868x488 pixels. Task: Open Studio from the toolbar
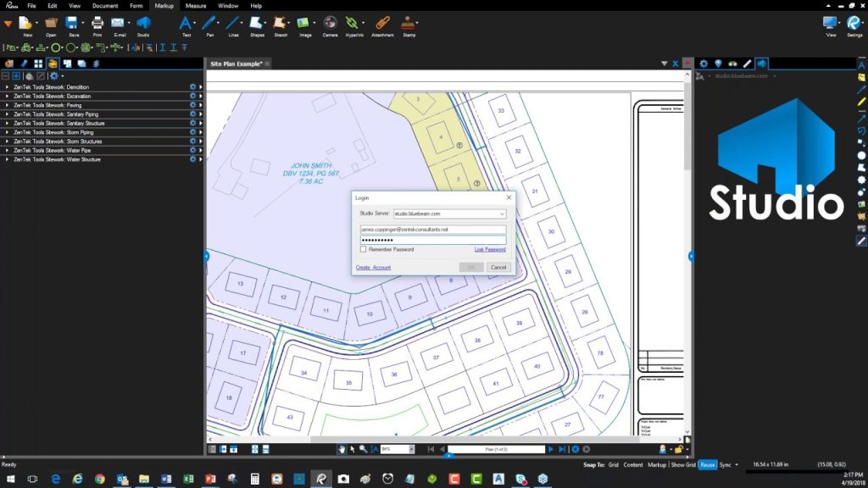tap(143, 25)
